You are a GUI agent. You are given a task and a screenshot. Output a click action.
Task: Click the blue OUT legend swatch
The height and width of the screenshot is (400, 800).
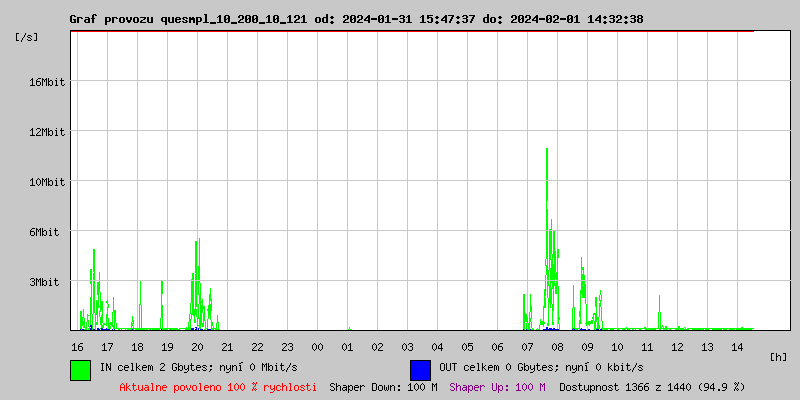pyautogui.click(x=420, y=369)
